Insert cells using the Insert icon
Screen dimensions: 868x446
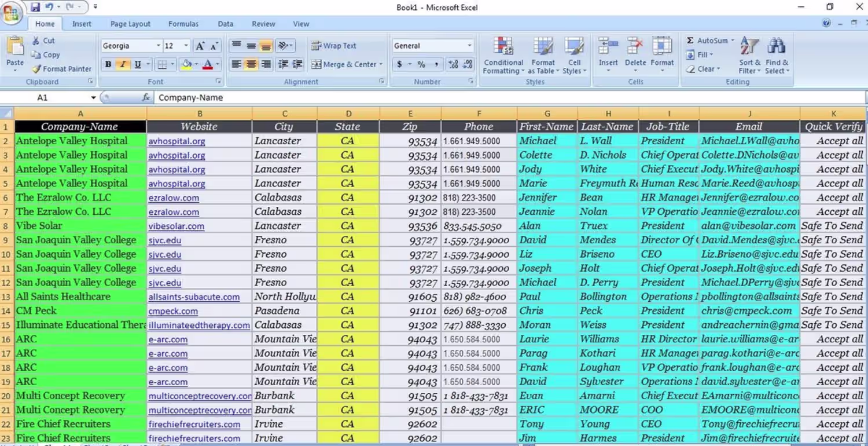pos(608,47)
